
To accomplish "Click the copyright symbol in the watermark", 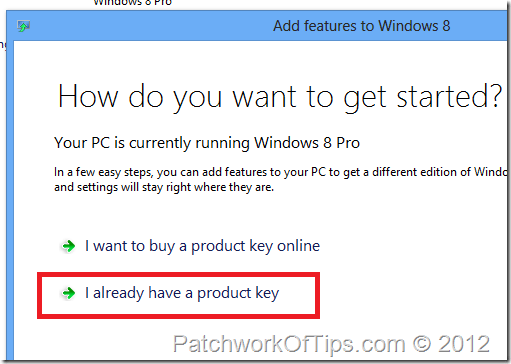I will click(422, 344).
